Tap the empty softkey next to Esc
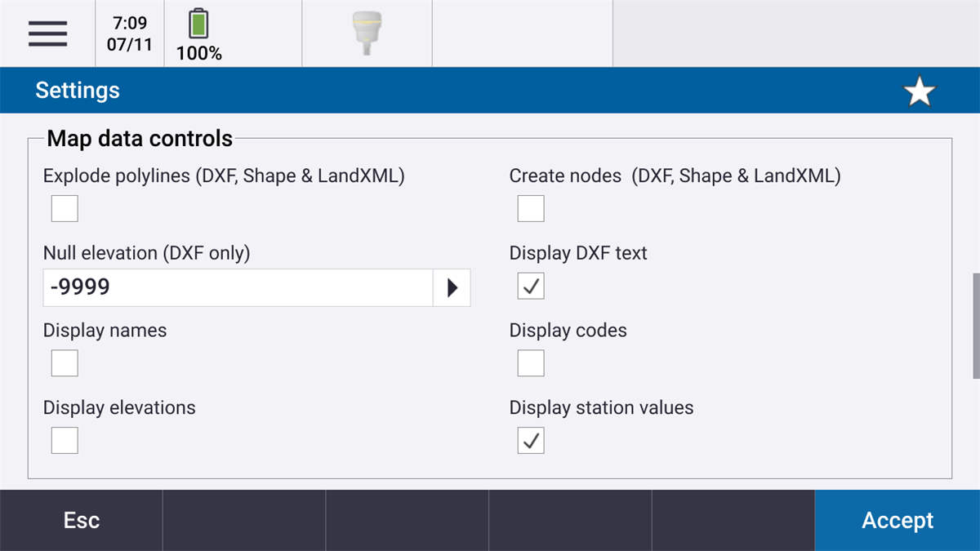The image size is (980, 551). coord(243,520)
